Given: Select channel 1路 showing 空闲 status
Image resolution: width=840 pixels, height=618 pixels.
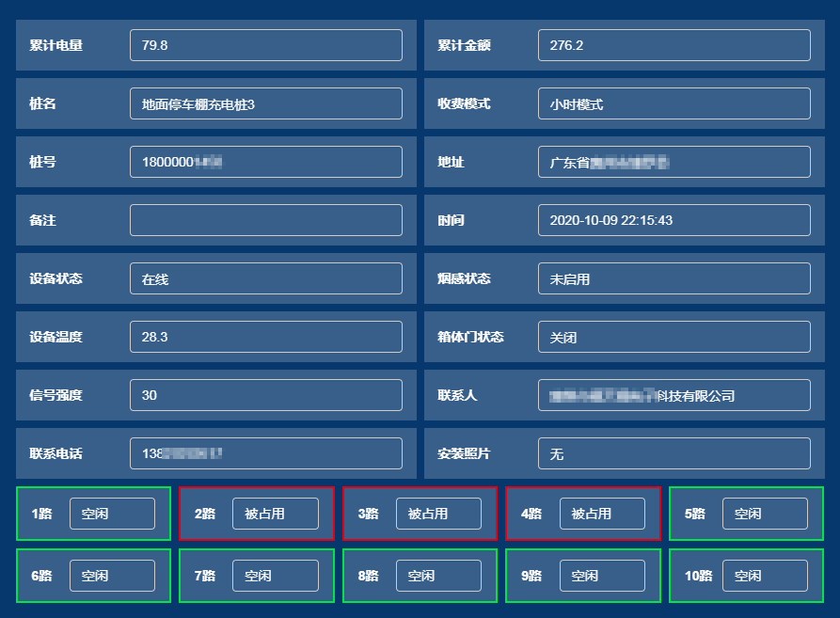Looking at the screenshot, I should click(x=91, y=514).
